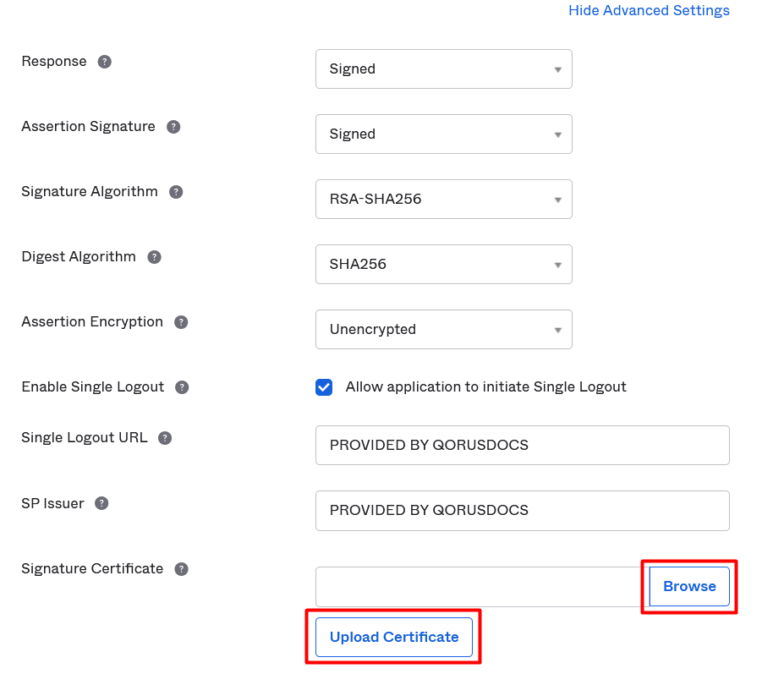
Task: Click Digest Algorithm help icon
Action: [x=154, y=257]
